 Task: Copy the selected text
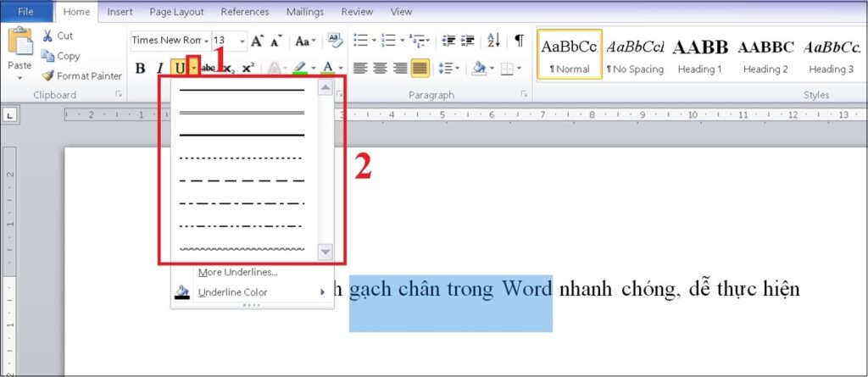point(61,56)
